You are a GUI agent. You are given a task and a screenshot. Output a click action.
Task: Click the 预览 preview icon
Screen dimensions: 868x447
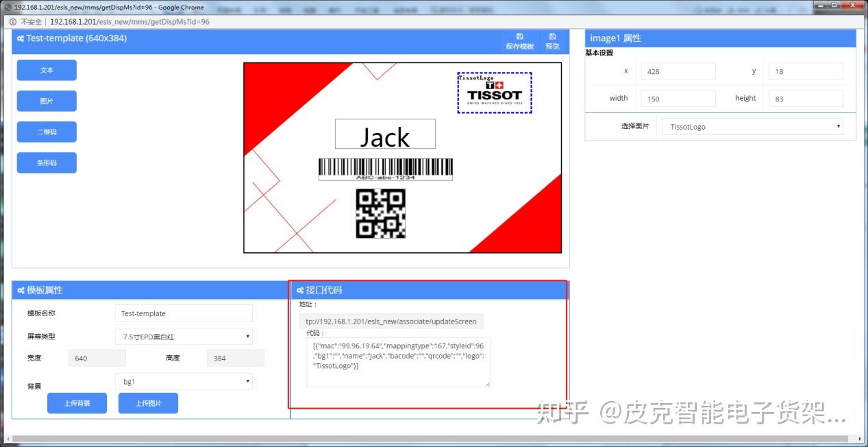(x=552, y=41)
